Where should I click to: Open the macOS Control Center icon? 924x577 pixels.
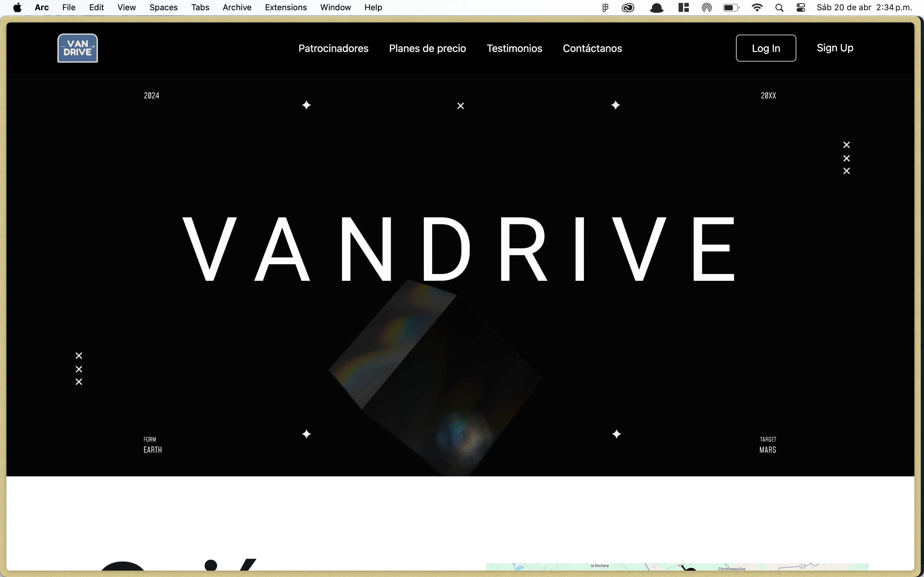(801, 8)
